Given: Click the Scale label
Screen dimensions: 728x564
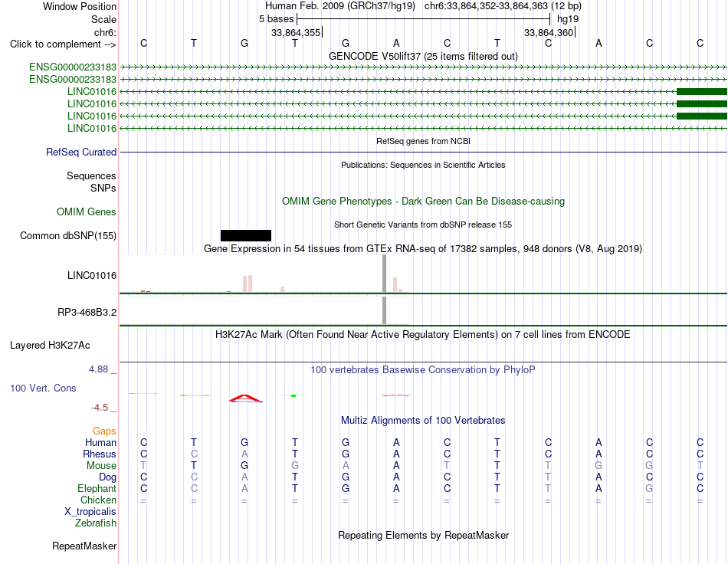Looking at the screenshot, I should point(103,19).
